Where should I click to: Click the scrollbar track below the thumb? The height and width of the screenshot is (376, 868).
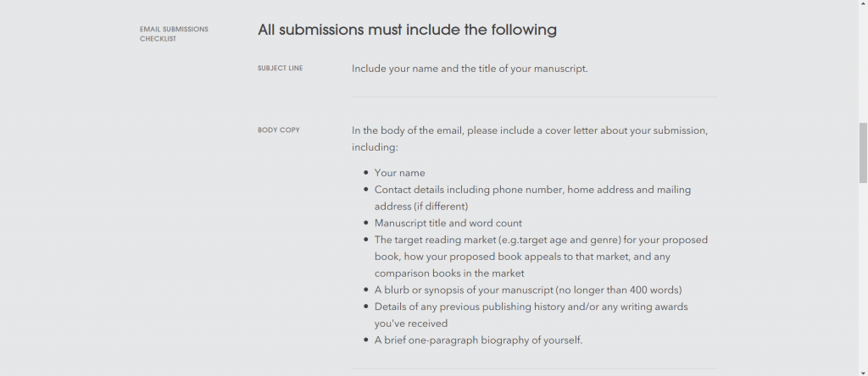[863, 279]
